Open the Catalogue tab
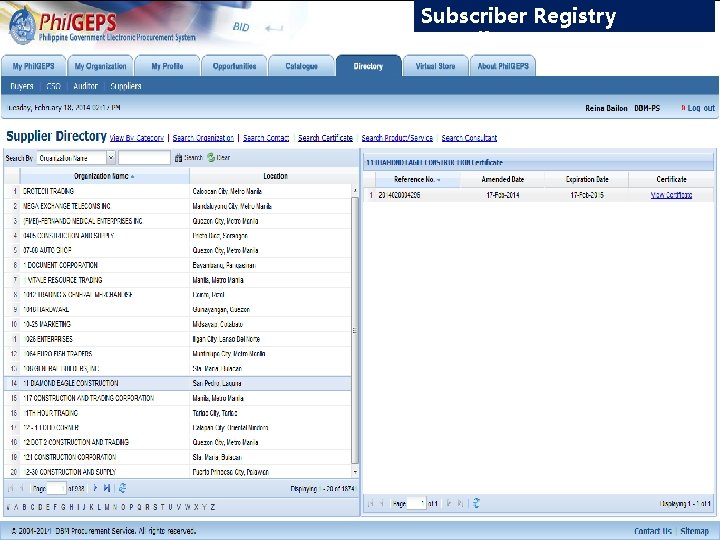 tap(302, 66)
